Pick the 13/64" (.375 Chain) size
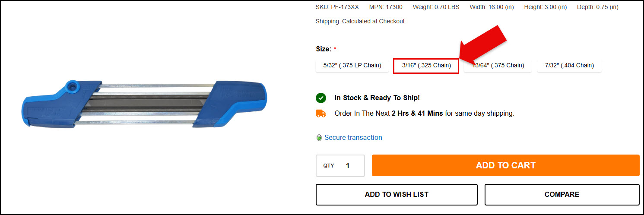Viewport: 644px width, 215px height. point(498,66)
